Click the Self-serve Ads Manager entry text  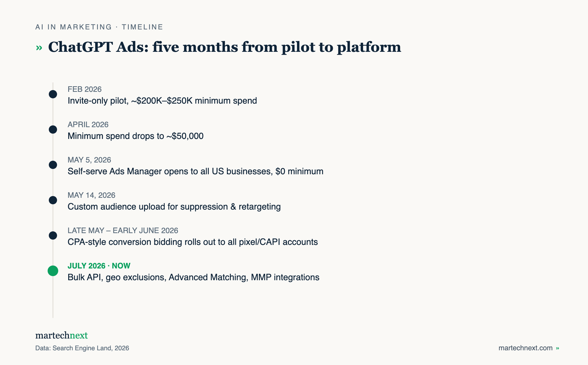point(196,171)
